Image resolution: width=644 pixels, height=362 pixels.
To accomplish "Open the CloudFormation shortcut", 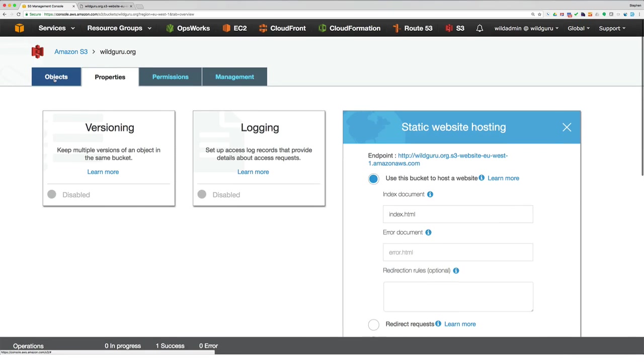I will [349, 29].
